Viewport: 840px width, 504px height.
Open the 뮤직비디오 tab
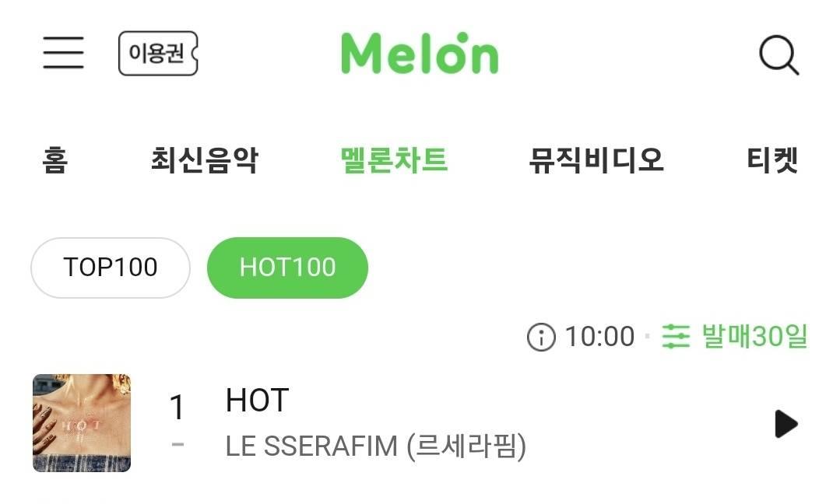pos(597,160)
